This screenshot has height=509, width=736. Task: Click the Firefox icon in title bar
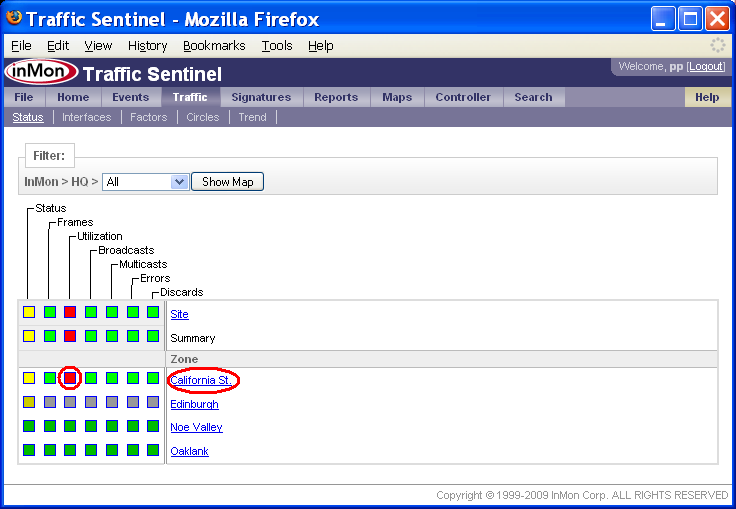coord(14,18)
